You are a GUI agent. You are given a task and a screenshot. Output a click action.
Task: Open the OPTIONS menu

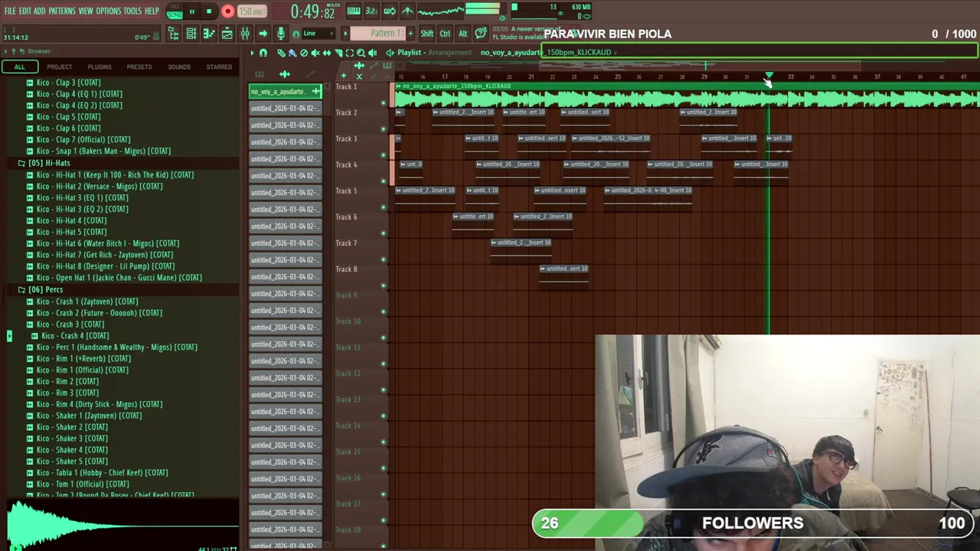click(108, 11)
